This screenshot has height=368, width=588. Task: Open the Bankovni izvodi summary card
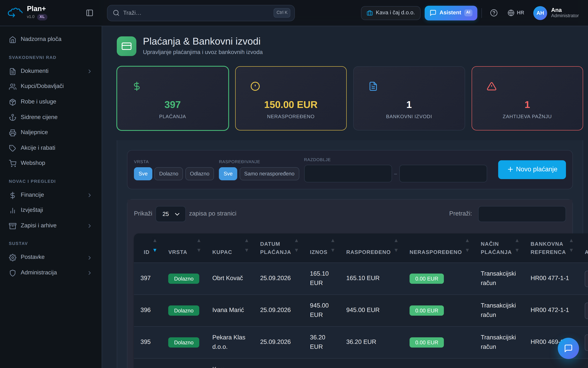click(409, 98)
